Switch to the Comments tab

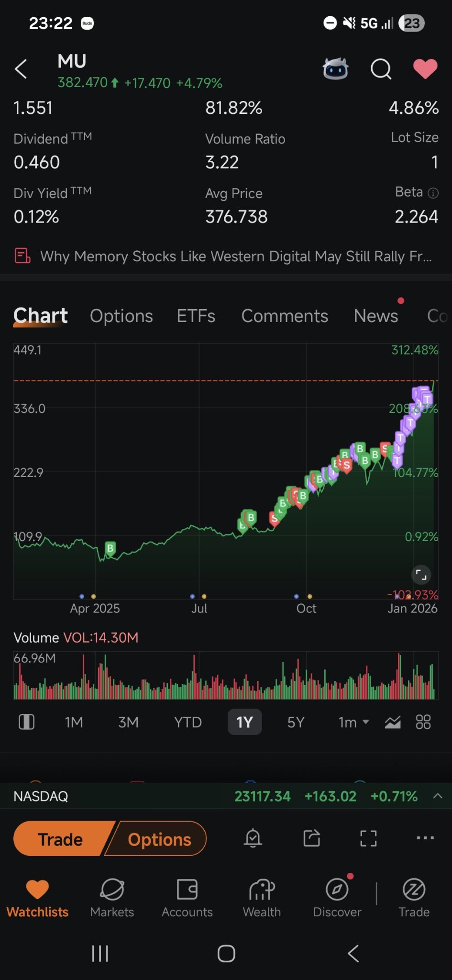pos(285,316)
